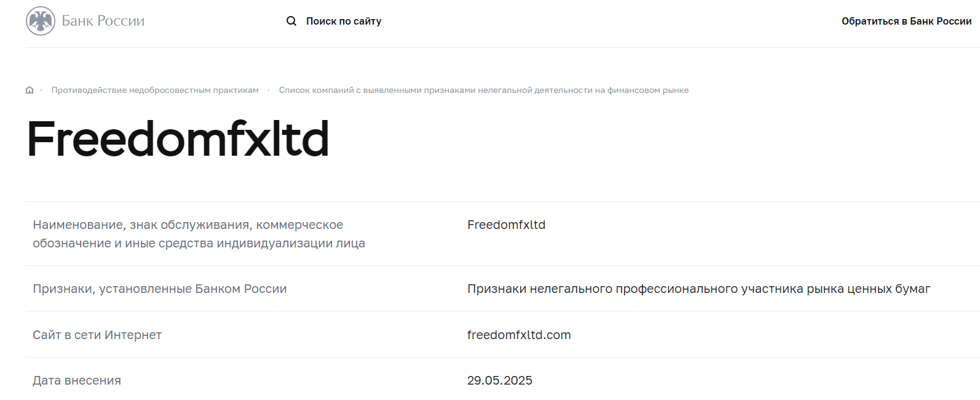Click the horizontal divider under the site header
The width and height of the screenshot is (980, 400).
point(492,47)
